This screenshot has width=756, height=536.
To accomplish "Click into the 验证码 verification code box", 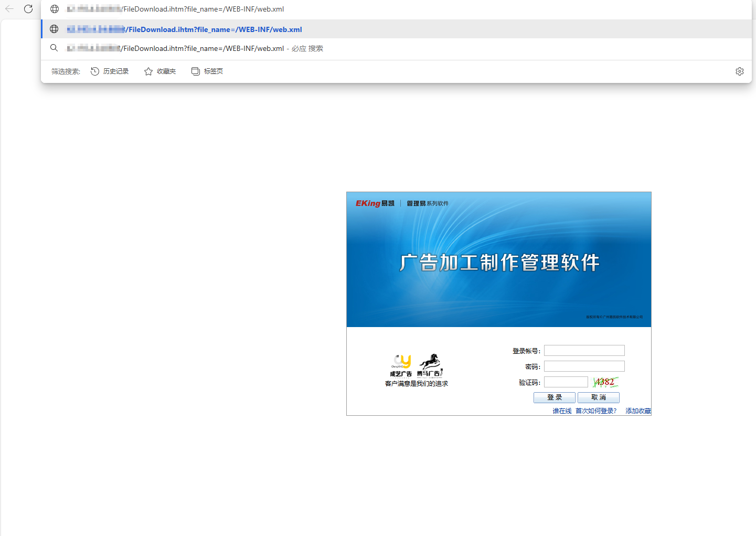I will [566, 382].
